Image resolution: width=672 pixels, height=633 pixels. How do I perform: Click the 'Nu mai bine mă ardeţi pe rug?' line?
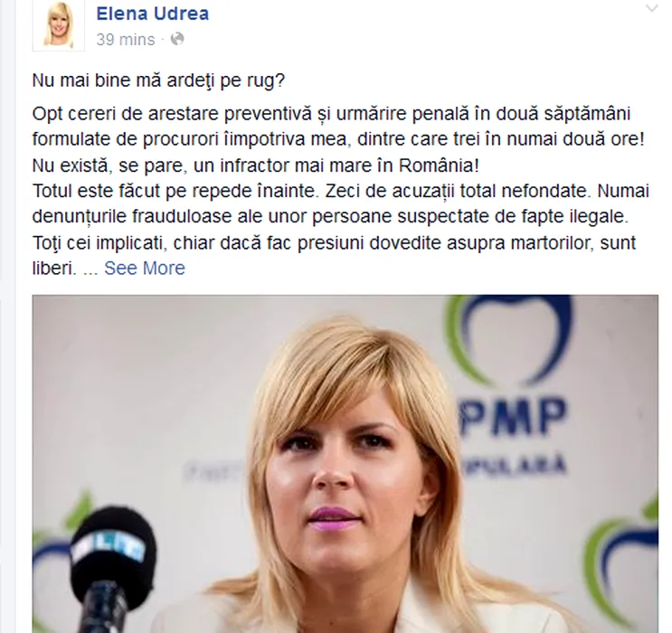pyautogui.click(x=158, y=80)
